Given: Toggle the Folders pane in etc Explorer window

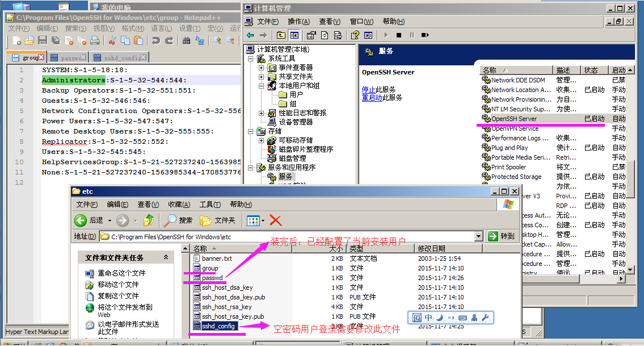Looking at the screenshot, I should coord(218,220).
